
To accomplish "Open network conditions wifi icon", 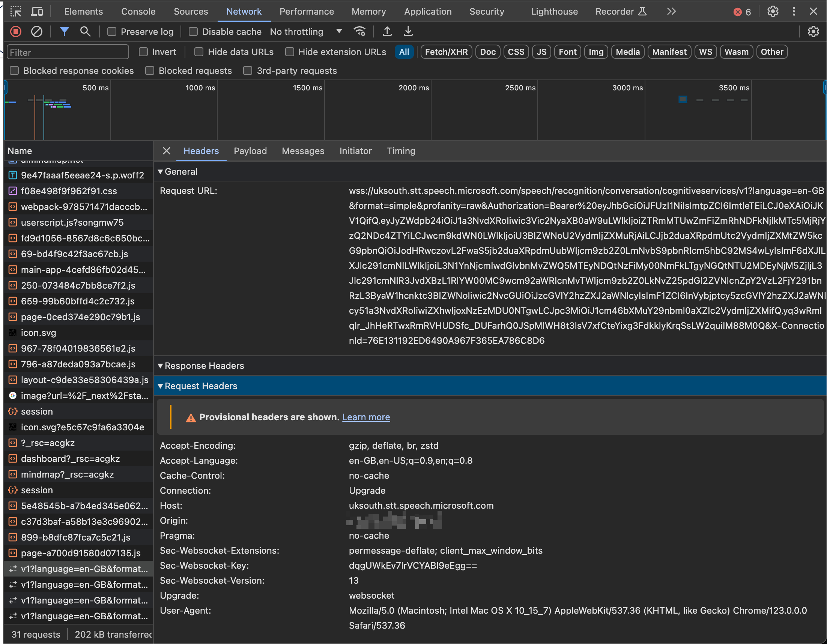I will coord(359,31).
